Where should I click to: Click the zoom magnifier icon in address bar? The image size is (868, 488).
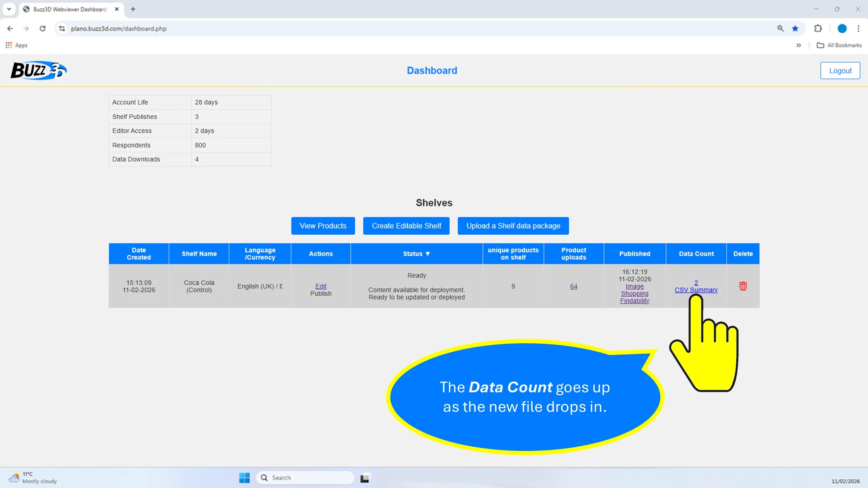780,28
